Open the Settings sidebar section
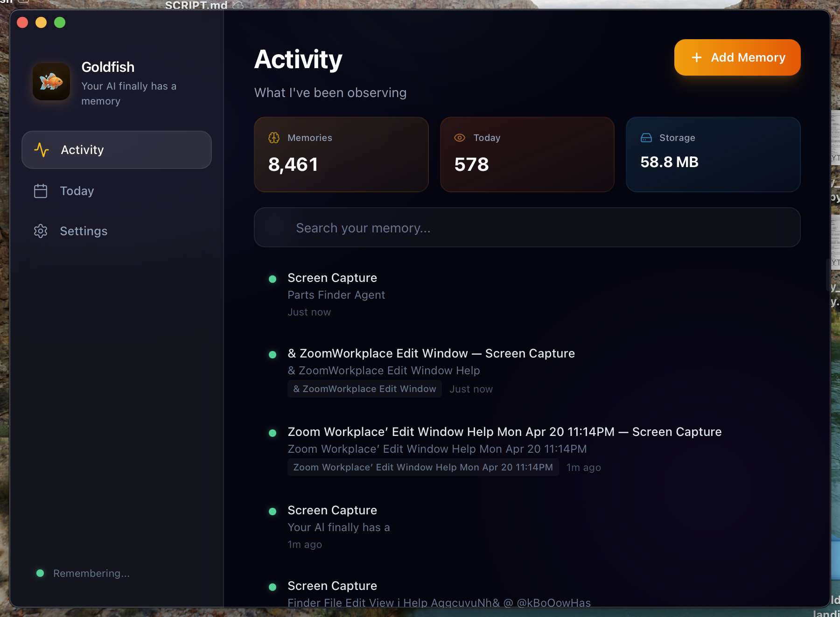840x617 pixels. click(117, 231)
